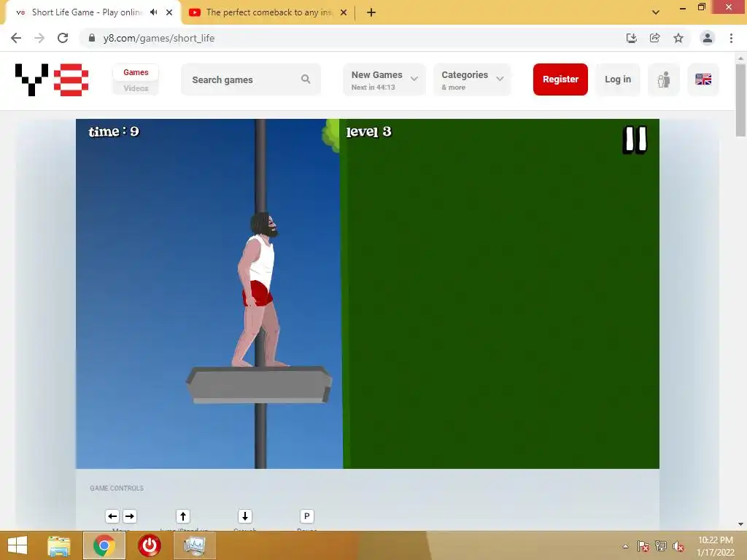Click the right arrow key control icon
The height and width of the screenshot is (560, 747).
point(130,516)
